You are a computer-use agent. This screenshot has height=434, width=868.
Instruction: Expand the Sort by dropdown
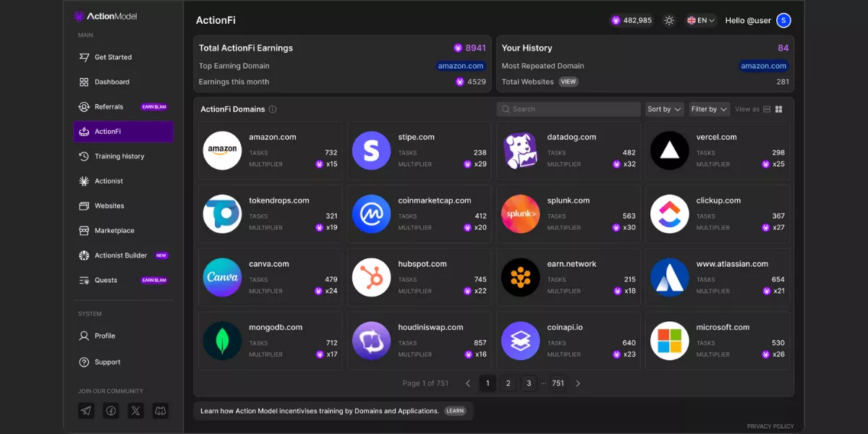pos(664,109)
